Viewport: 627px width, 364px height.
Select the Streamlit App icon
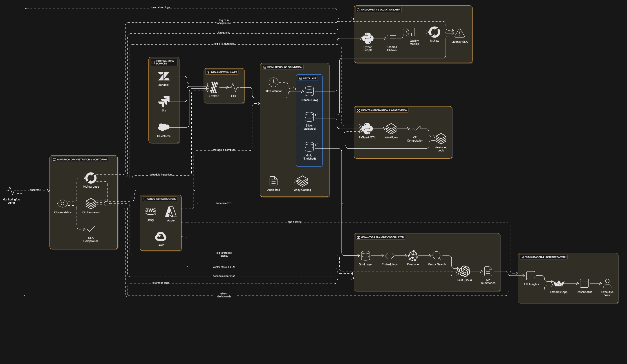[x=559, y=283]
